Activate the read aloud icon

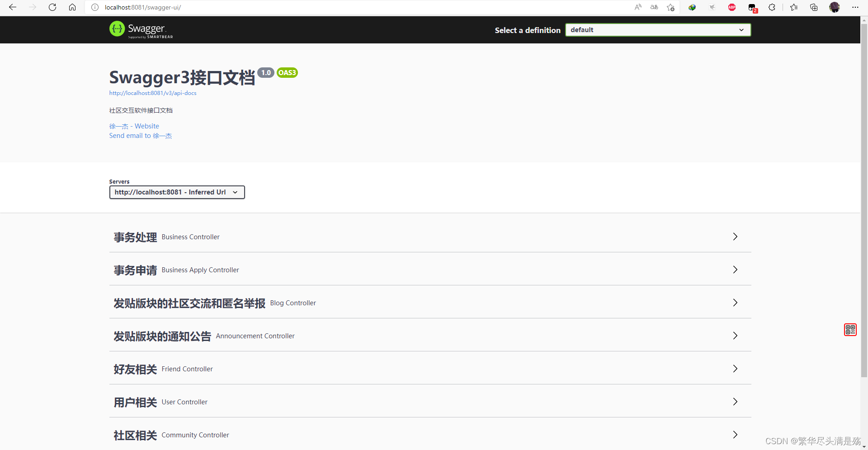(638, 7)
